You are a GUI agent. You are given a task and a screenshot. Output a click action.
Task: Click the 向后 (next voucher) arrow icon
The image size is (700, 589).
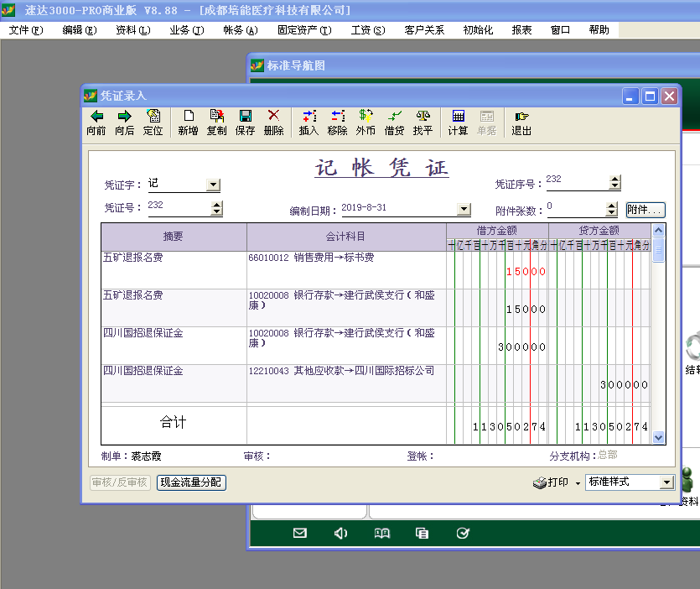click(124, 117)
